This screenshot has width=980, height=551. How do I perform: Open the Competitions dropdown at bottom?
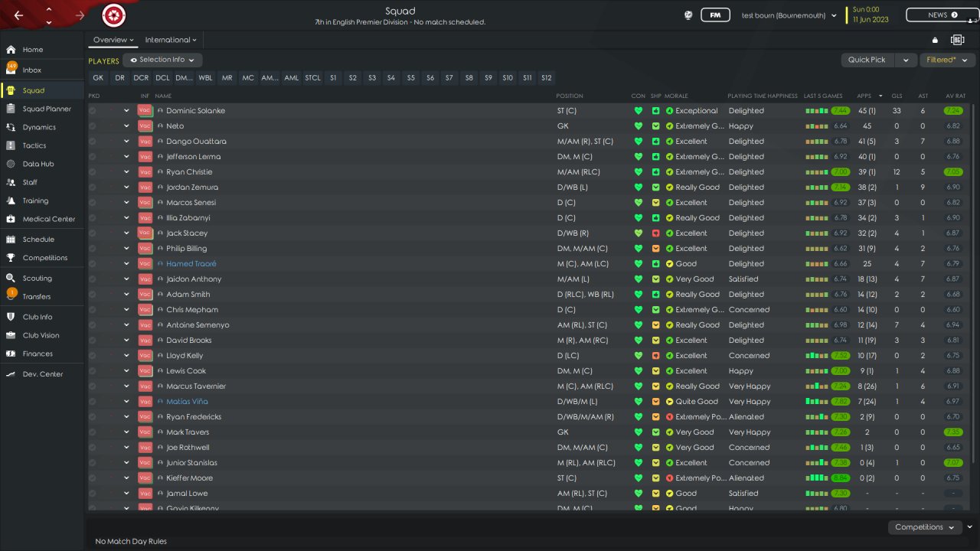925,527
